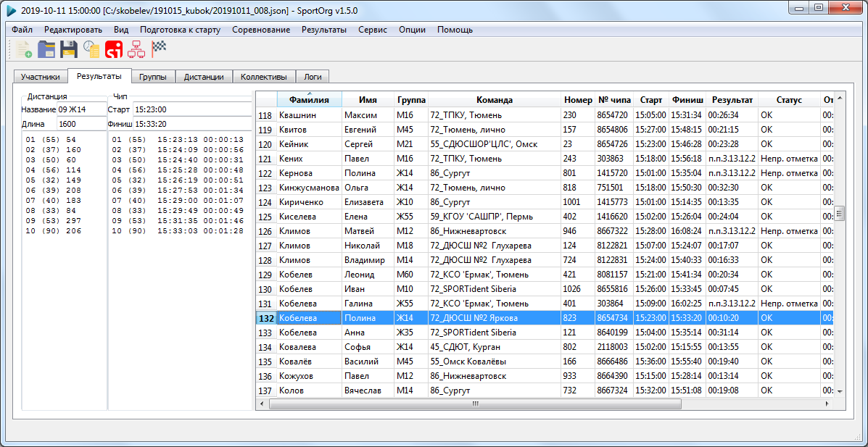Screen dimensions: 868x447
Task: Select row header number 118
Action: point(266,115)
